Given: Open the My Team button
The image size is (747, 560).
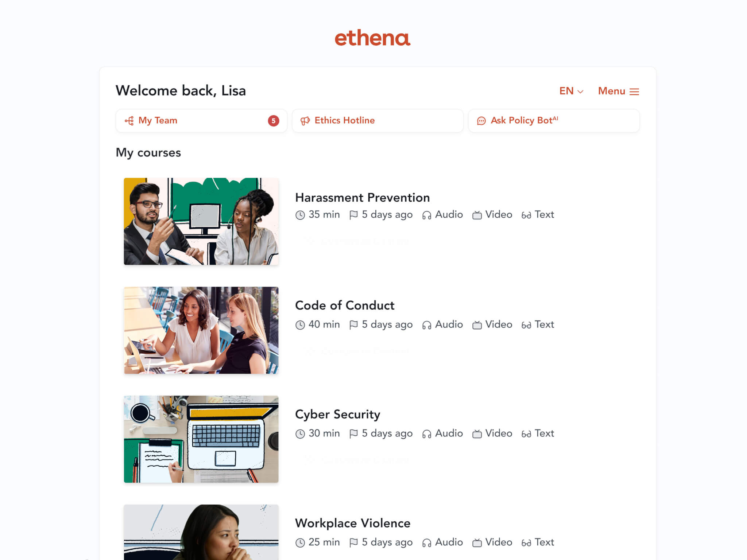Looking at the screenshot, I should pos(201,121).
